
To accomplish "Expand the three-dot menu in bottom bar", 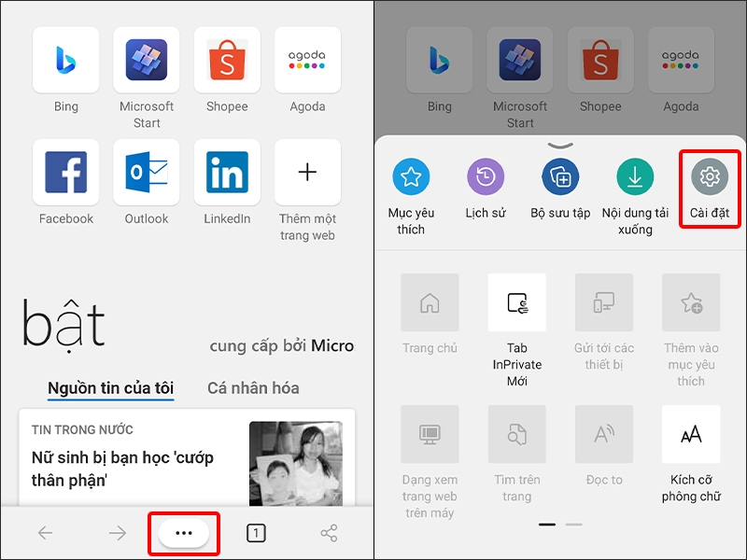I will tap(184, 532).
